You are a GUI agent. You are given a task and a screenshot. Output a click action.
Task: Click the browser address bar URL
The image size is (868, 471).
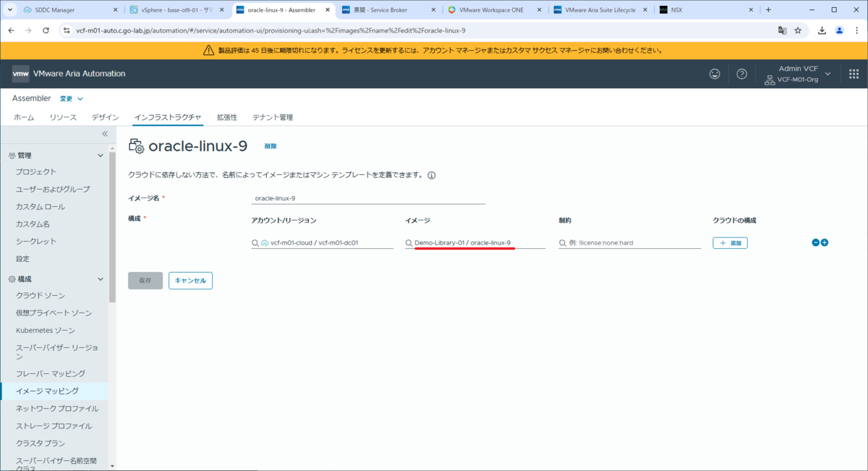pos(271,31)
